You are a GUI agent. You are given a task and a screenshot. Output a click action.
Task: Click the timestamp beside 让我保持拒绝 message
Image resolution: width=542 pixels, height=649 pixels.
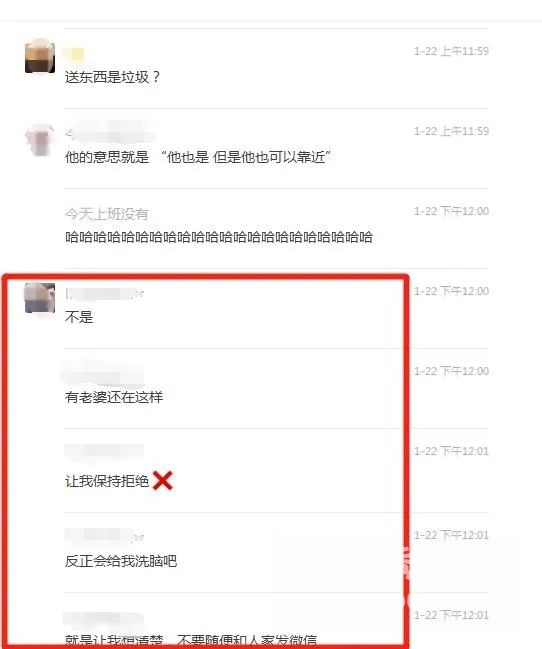click(x=451, y=451)
